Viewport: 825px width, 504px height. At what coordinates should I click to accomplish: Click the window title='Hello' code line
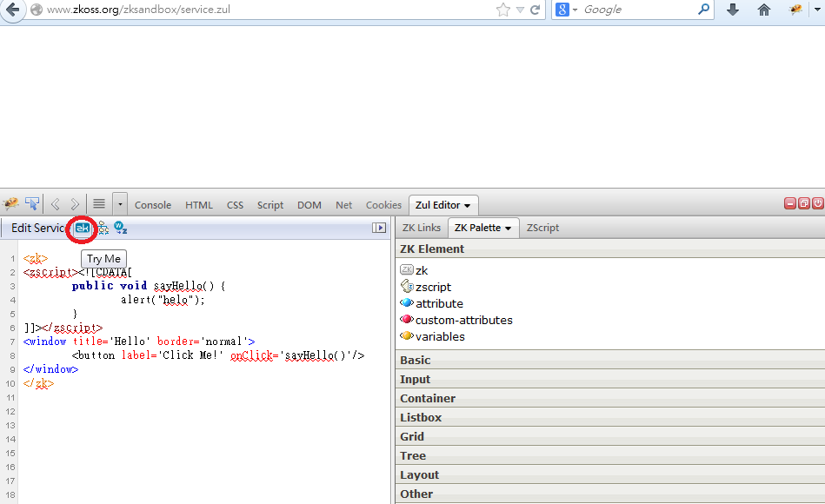click(139, 342)
